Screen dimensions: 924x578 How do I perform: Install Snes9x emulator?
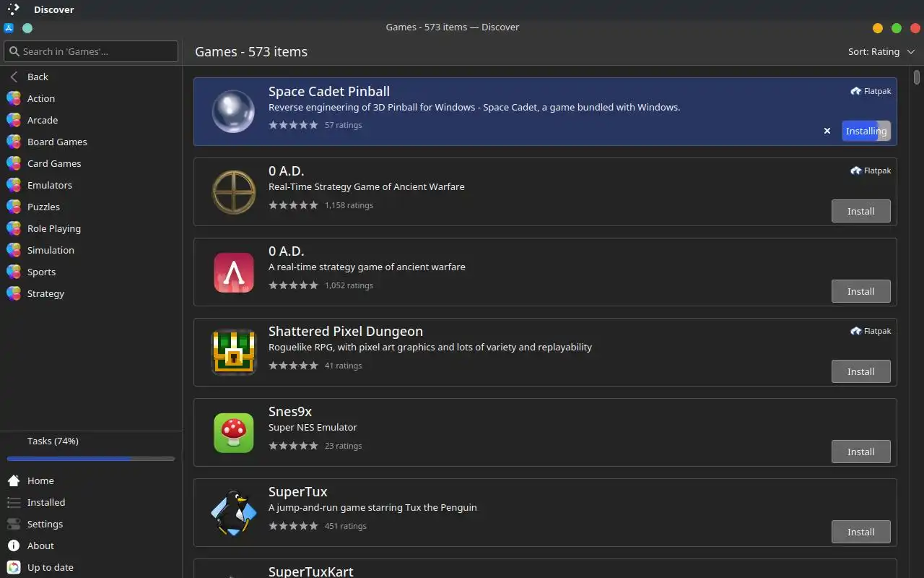coord(860,452)
